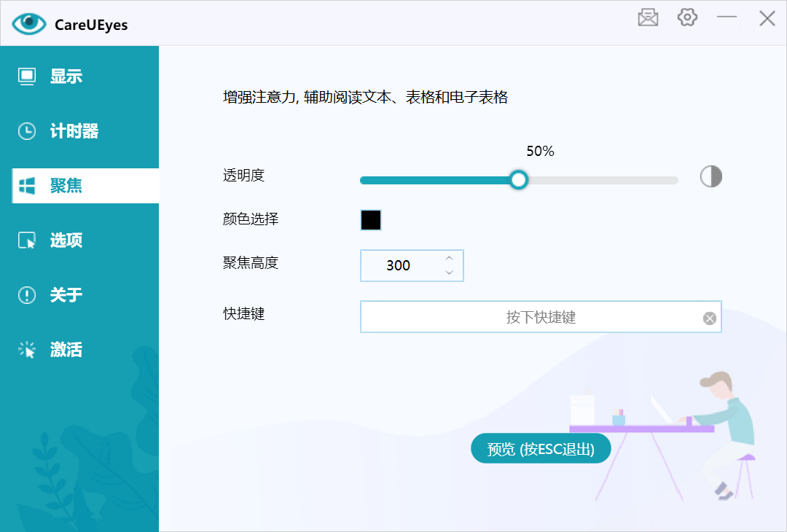Open the black color selection swatch
The image size is (787, 532).
(x=371, y=220)
